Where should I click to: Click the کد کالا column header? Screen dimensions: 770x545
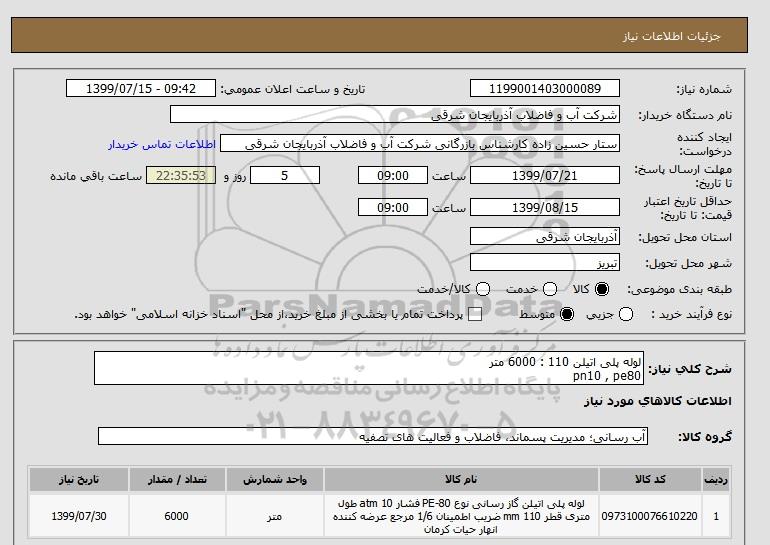coord(650,479)
